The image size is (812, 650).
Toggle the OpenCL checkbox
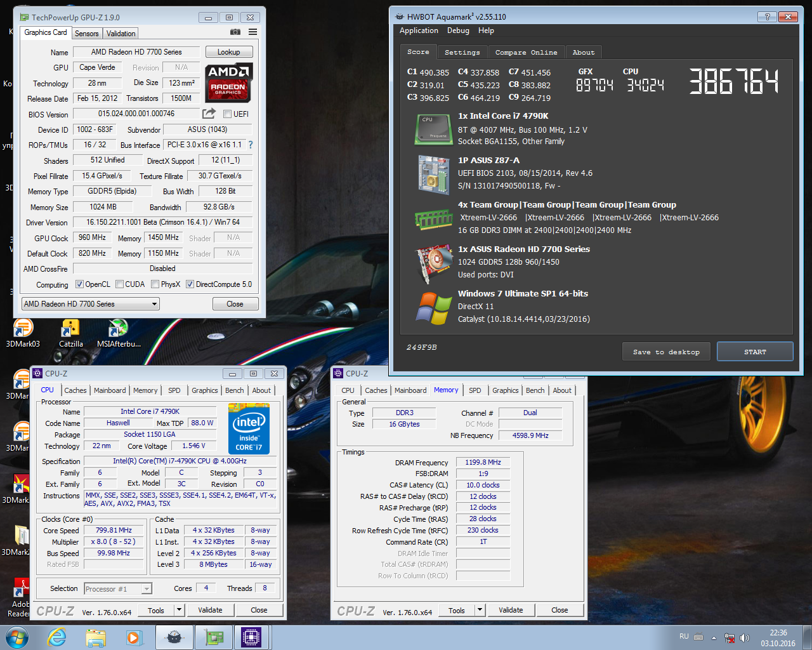pyautogui.click(x=79, y=284)
